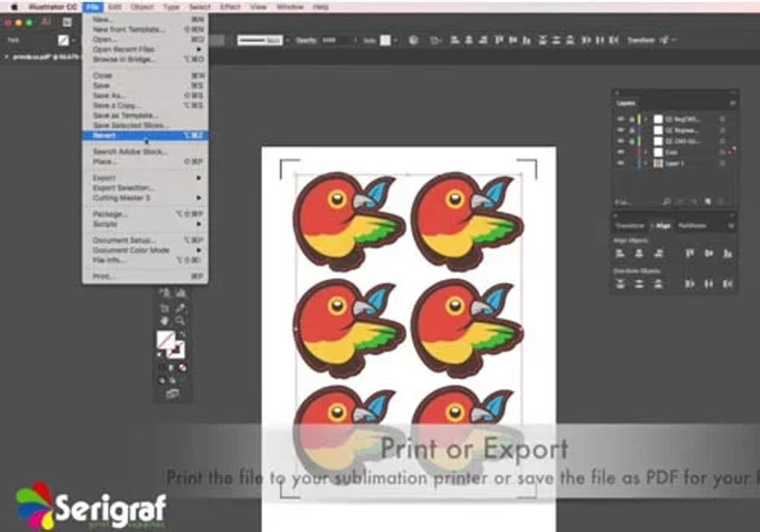Choose Document Setup... in File menu
This screenshot has height=532, width=760.
pyautogui.click(x=145, y=239)
